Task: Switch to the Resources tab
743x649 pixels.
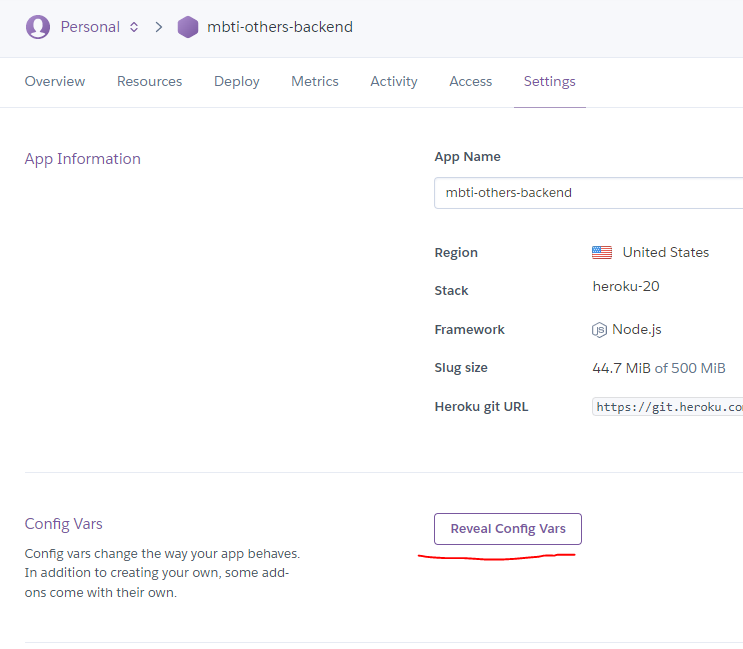Action: 149,81
